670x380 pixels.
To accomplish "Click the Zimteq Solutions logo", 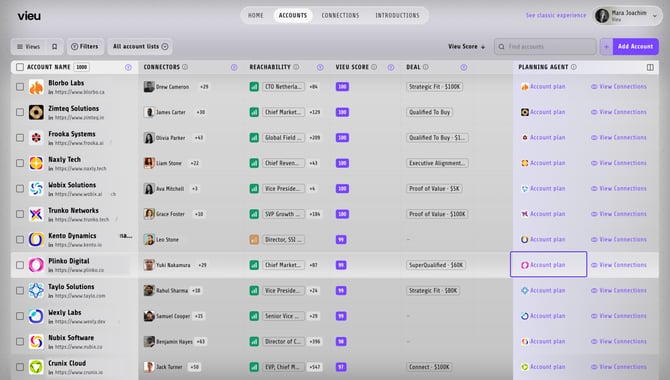I will point(36,112).
